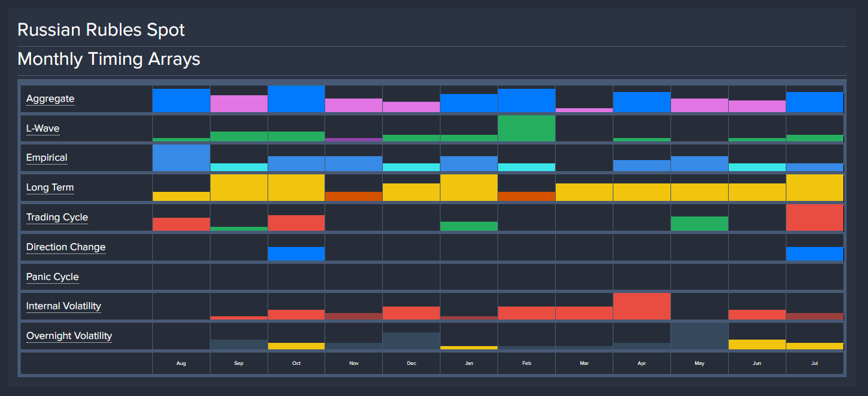Open the Trading Cycle link
This screenshot has width=868, height=396.
point(57,217)
